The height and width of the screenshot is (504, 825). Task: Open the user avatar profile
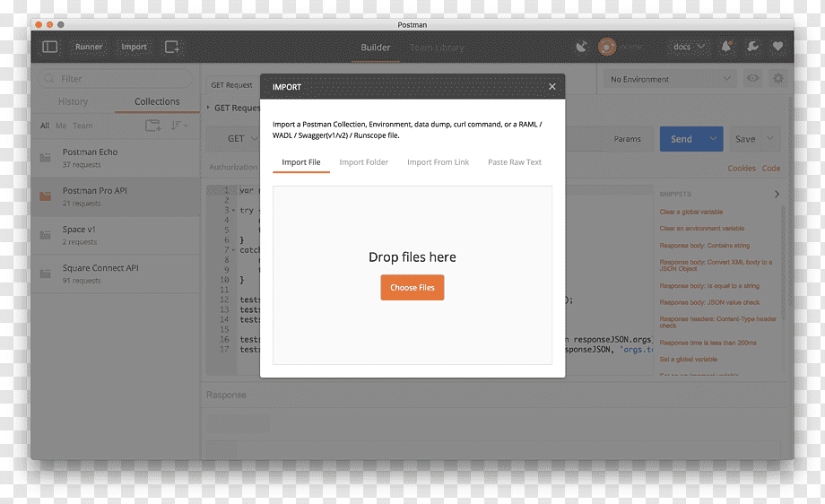(607, 47)
